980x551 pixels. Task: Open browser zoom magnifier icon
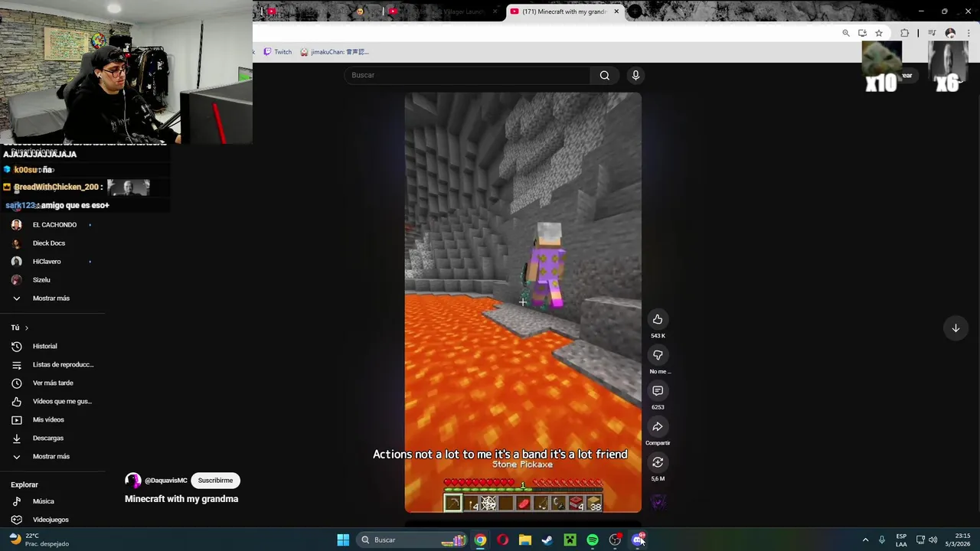(x=846, y=33)
